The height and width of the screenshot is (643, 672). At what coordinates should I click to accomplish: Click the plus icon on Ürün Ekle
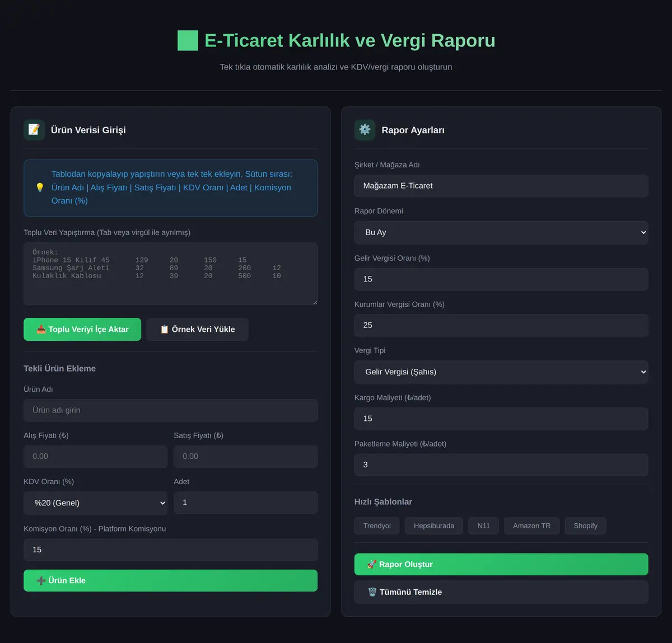[41, 580]
